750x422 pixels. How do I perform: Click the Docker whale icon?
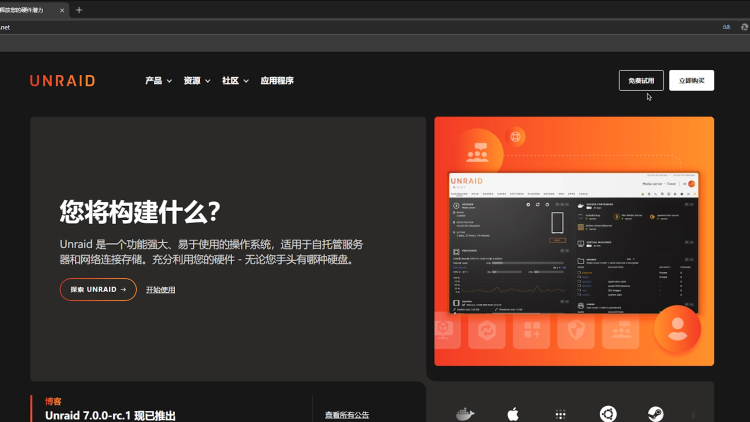[x=465, y=414]
